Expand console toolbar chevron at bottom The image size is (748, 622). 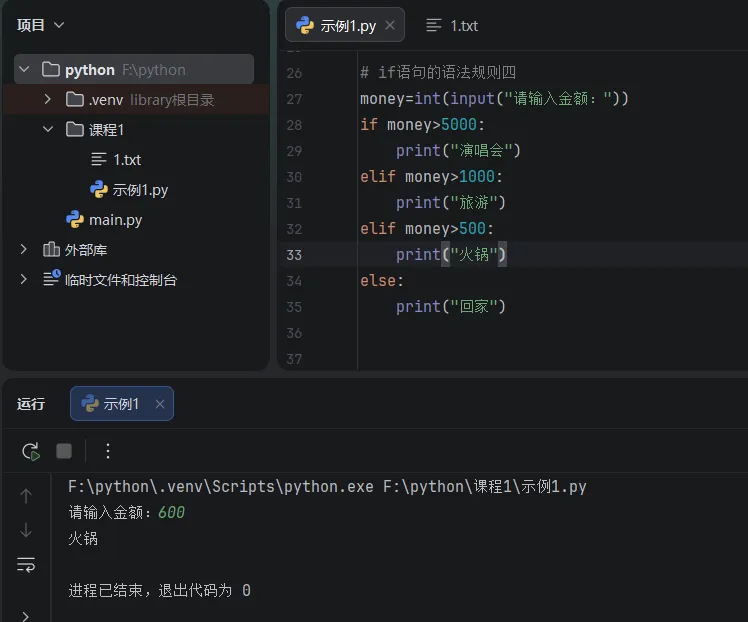pyautogui.click(x=26, y=616)
